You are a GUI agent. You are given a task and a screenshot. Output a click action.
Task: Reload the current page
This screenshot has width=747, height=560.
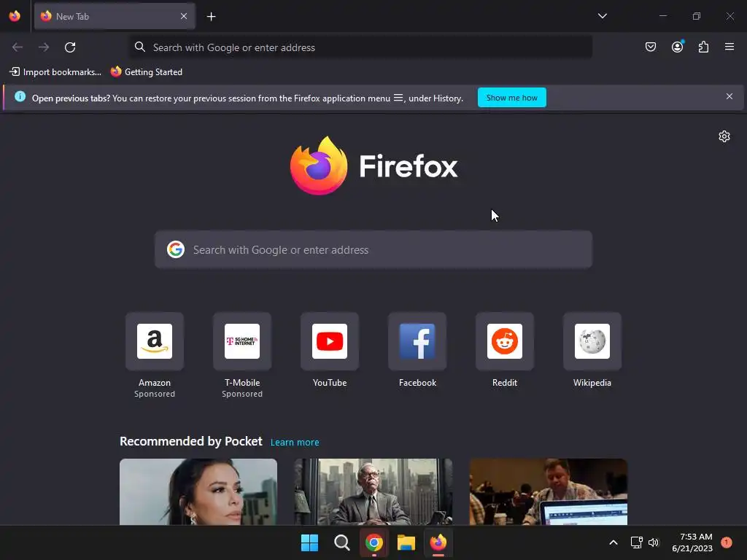pos(70,47)
